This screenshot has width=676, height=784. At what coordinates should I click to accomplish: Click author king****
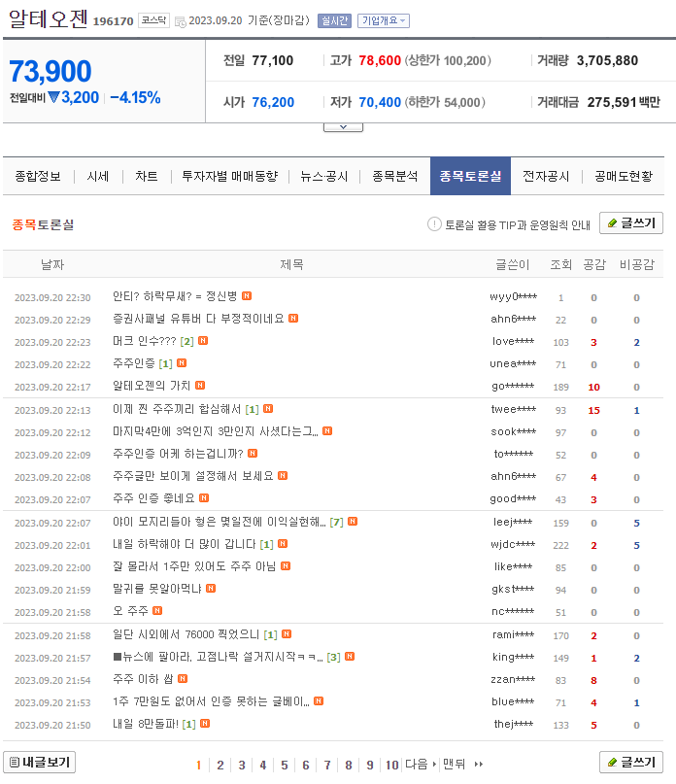[x=513, y=657]
